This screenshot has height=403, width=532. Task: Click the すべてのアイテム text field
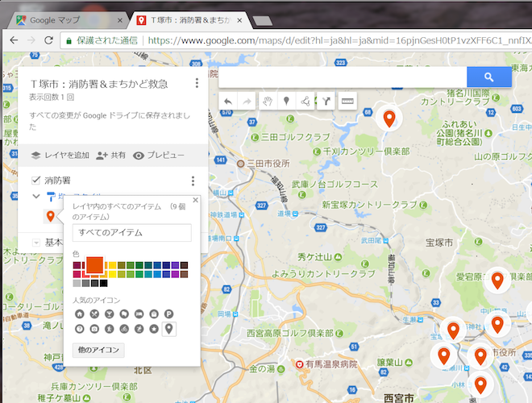click(132, 233)
